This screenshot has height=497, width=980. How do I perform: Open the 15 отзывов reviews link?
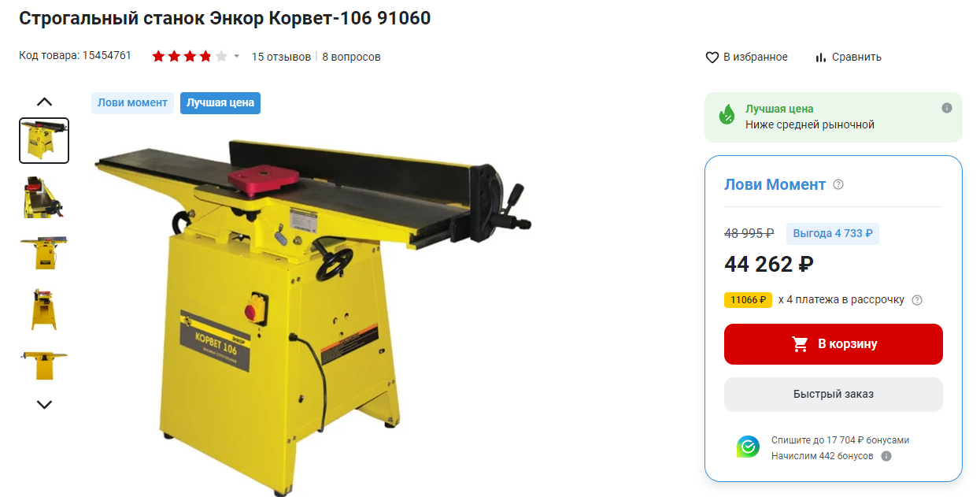point(281,57)
